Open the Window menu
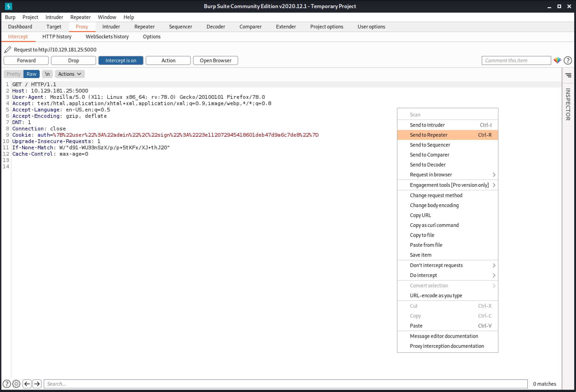The width and height of the screenshot is (576, 392). pyautogui.click(x=107, y=17)
